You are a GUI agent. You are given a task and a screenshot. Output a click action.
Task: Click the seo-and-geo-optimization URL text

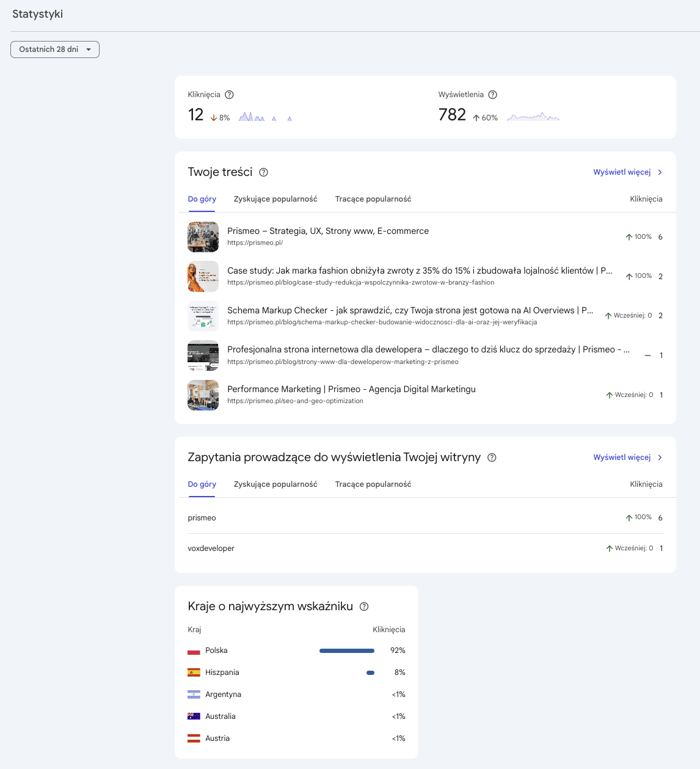(x=295, y=401)
